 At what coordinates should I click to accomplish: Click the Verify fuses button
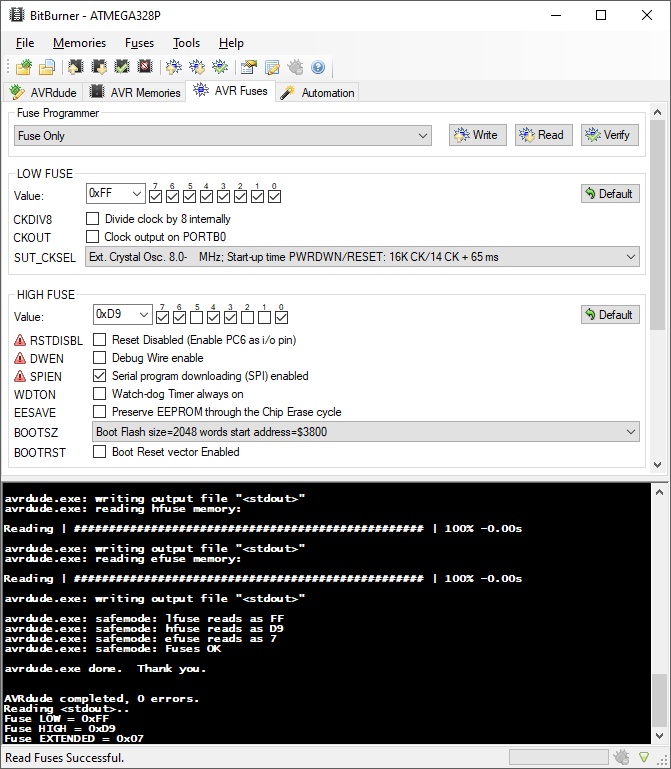pos(610,135)
